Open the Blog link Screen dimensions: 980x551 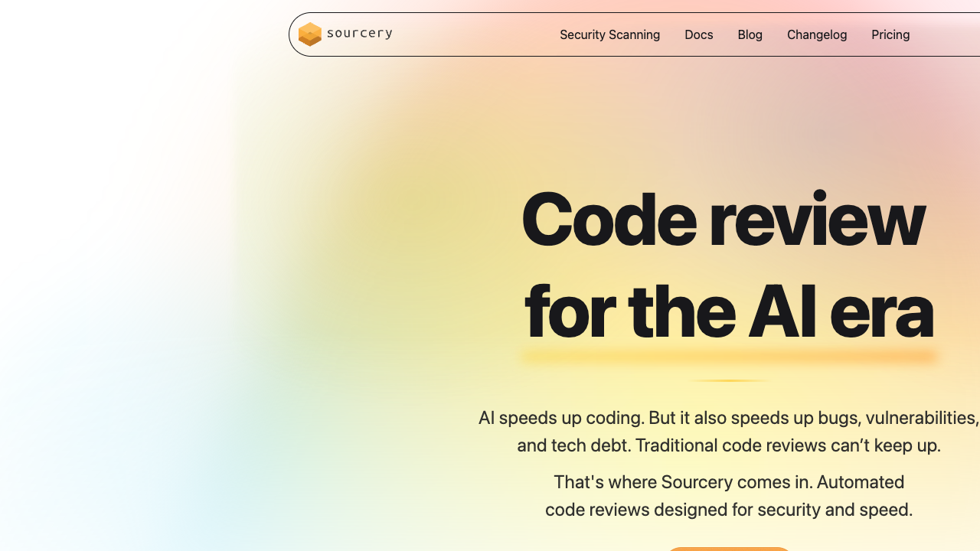[x=750, y=34]
